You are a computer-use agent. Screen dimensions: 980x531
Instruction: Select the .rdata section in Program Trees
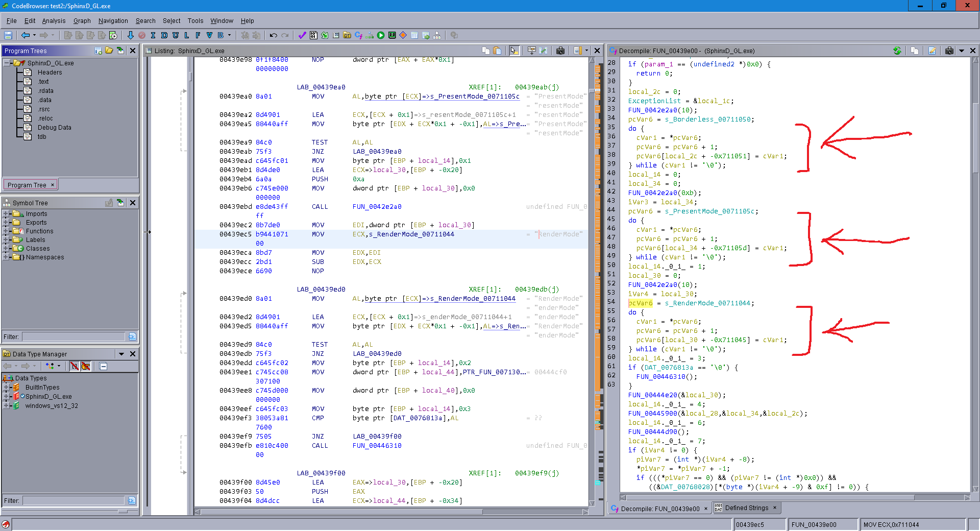pyautogui.click(x=45, y=91)
